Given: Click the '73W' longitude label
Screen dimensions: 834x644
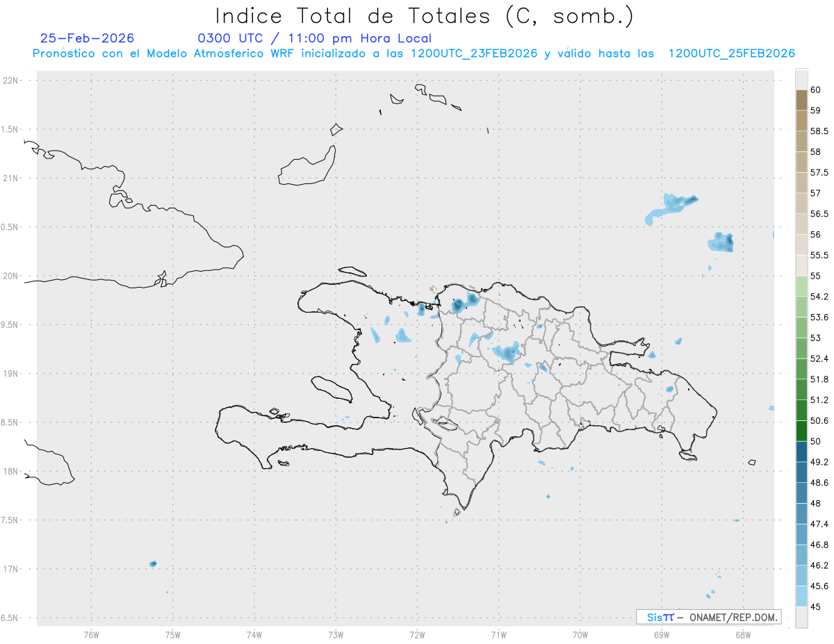Looking at the screenshot, I should point(336,634).
